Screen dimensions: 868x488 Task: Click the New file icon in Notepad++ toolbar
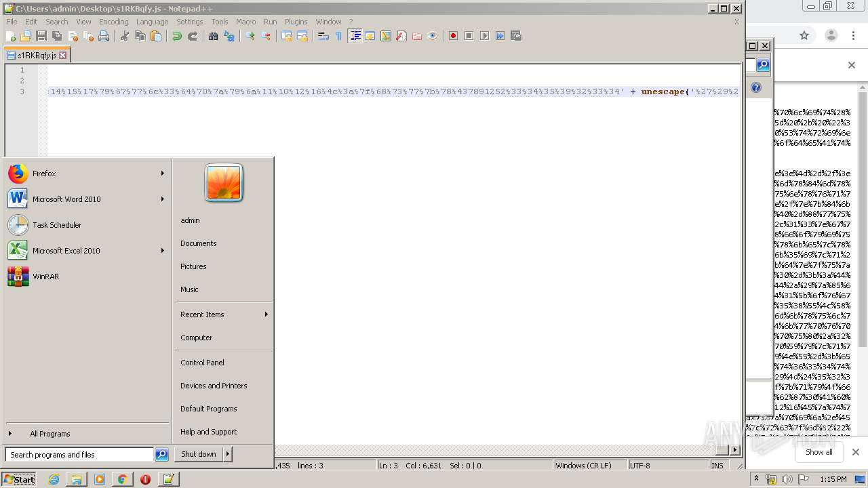[11, 36]
